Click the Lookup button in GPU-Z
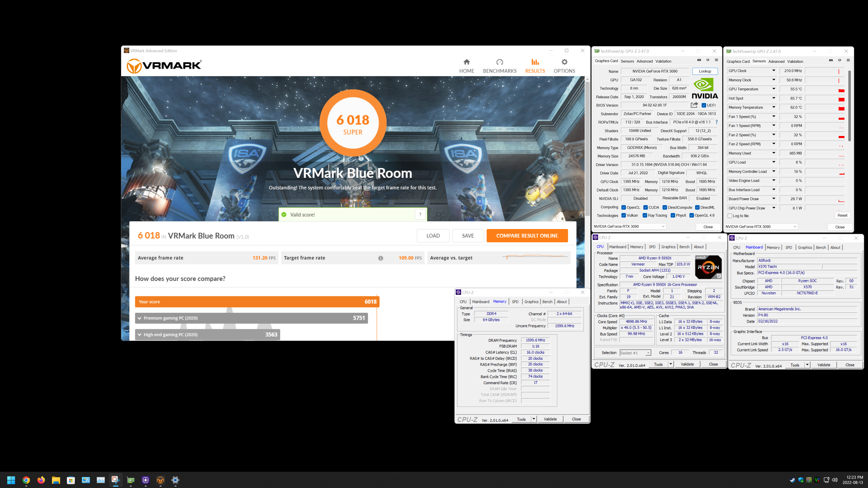 [x=705, y=71]
